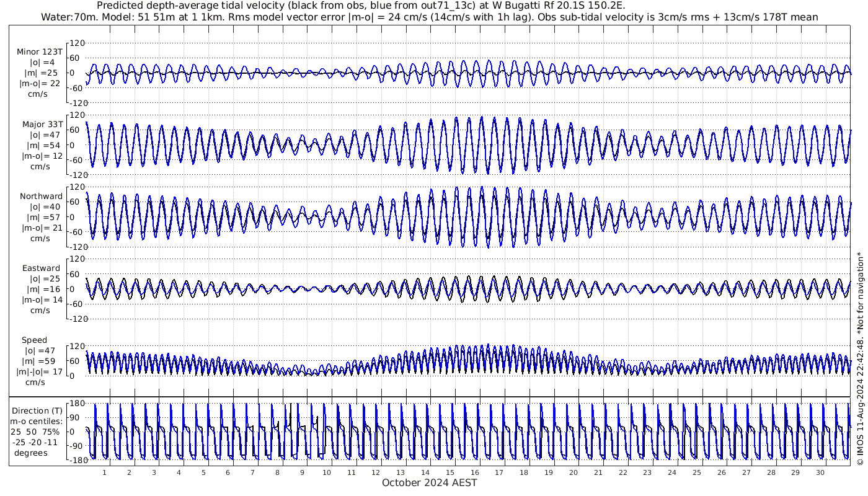
Task: Click day '28' tick on date axis
Action: click(771, 472)
